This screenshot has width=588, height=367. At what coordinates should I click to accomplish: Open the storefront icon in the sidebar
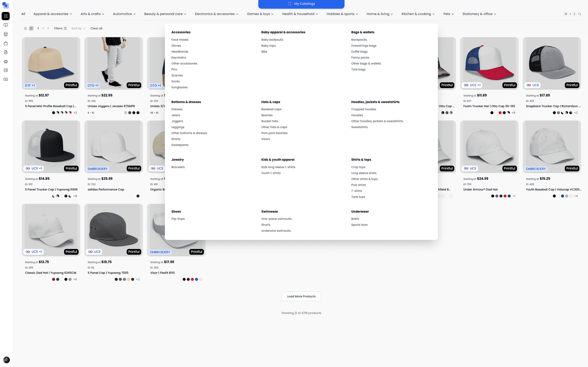point(6,34)
